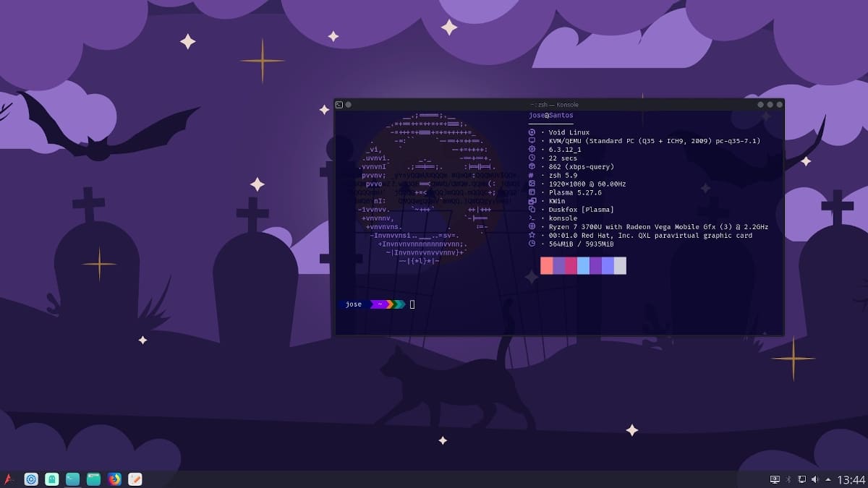Launch Firefox from the taskbar
The height and width of the screenshot is (488, 868).
[x=114, y=479]
